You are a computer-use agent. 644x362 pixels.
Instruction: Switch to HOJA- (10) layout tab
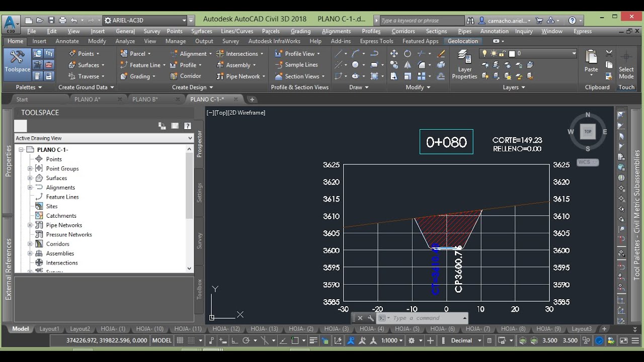(149, 329)
